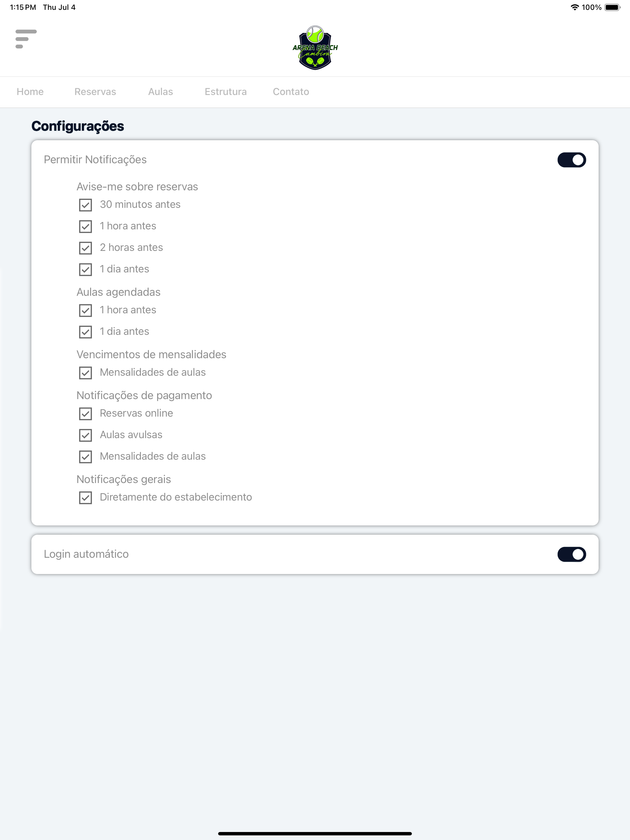This screenshot has height=840, width=630.
Task: Open the hamburger side menu icon
Action: (x=26, y=39)
